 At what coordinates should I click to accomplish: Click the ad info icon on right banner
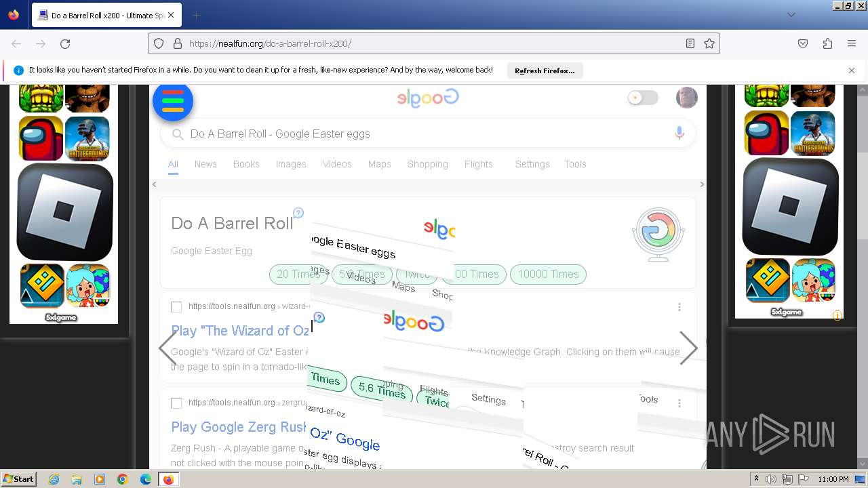pyautogui.click(x=837, y=315)
